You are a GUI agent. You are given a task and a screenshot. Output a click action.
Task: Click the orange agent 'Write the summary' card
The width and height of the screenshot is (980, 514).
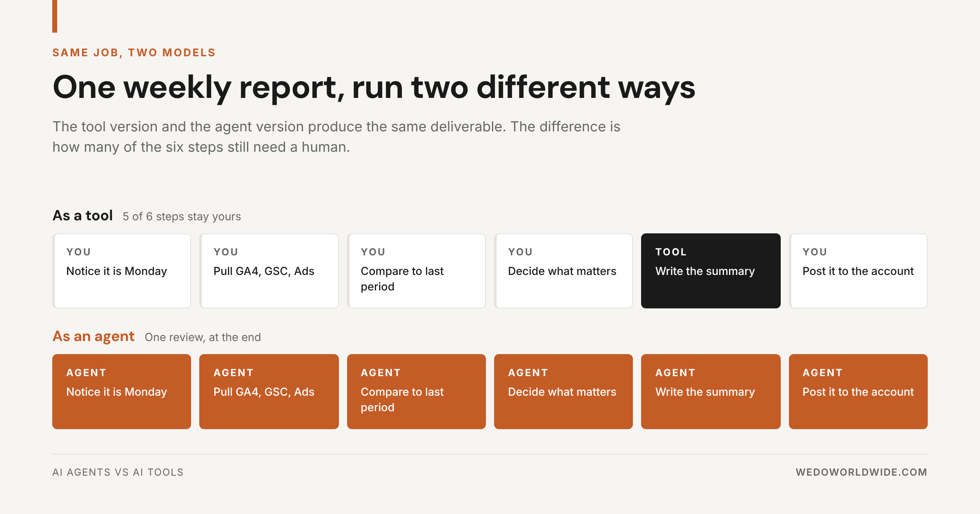(x=711, y=392)
